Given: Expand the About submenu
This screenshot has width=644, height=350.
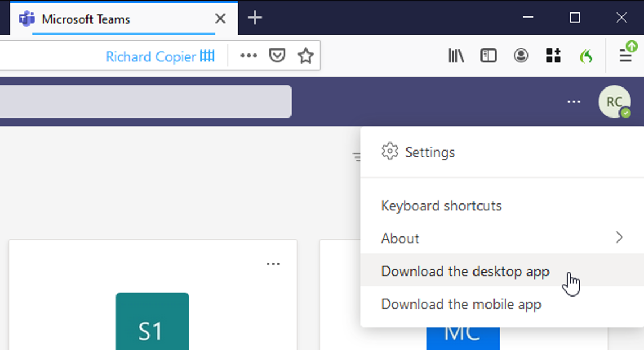Looking at the screenshot, I should [502, 239].
